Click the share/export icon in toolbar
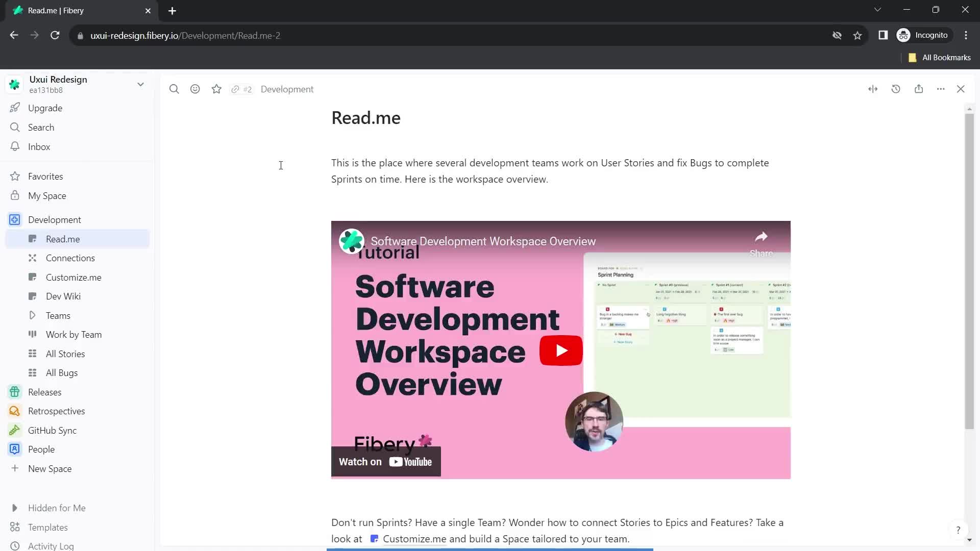Image resolution: width=980 pixels, height=551 pixels. coord(919,88)
